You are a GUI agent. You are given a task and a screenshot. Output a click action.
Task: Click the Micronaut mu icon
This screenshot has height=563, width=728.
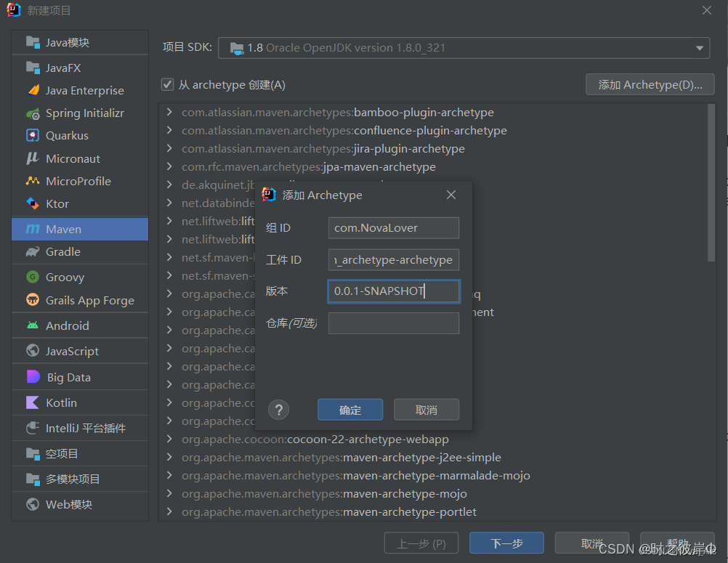[x=33, y=158]
